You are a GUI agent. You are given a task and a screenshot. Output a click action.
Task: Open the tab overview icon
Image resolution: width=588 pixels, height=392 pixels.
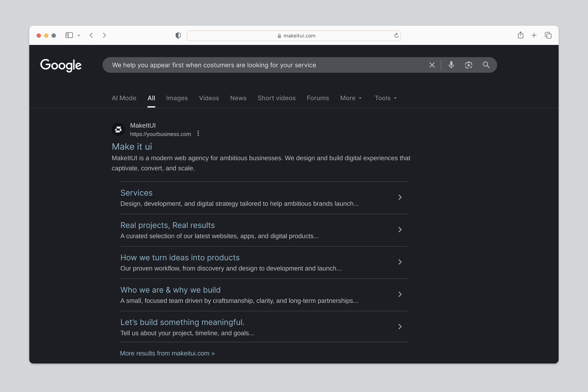pos(548,35)
